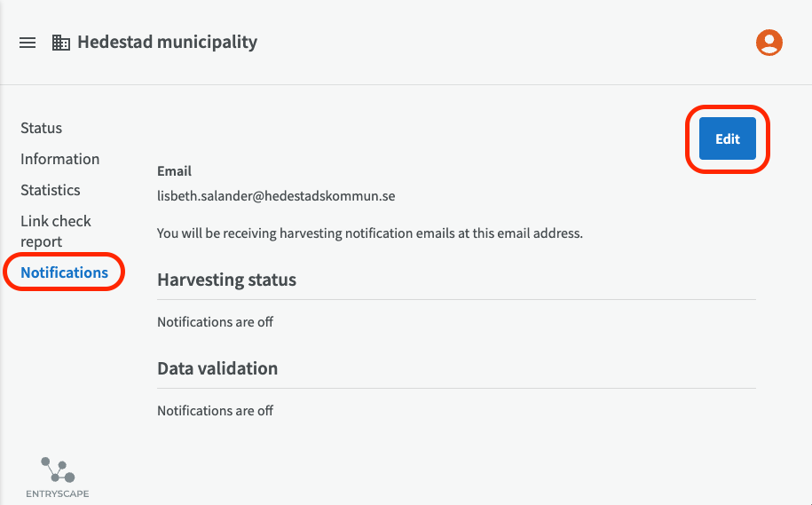Go to the Status section

click(42, 128)
